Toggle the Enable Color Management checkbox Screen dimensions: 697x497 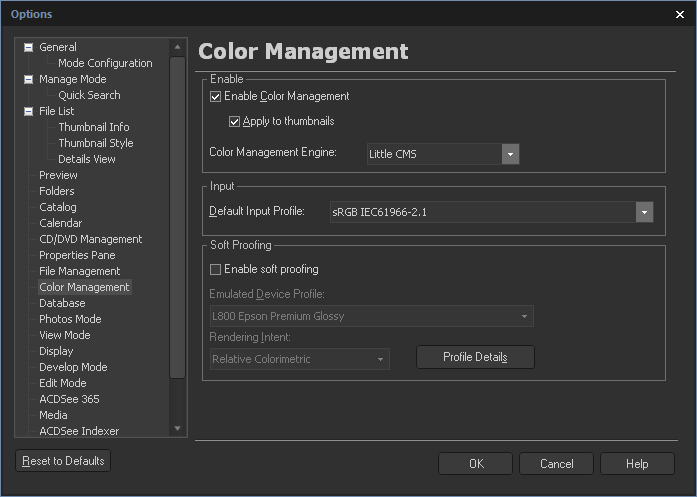(x=216, y=97)
